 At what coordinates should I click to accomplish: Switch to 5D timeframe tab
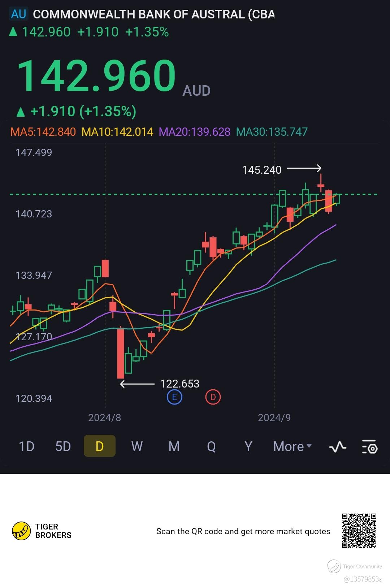63,446
